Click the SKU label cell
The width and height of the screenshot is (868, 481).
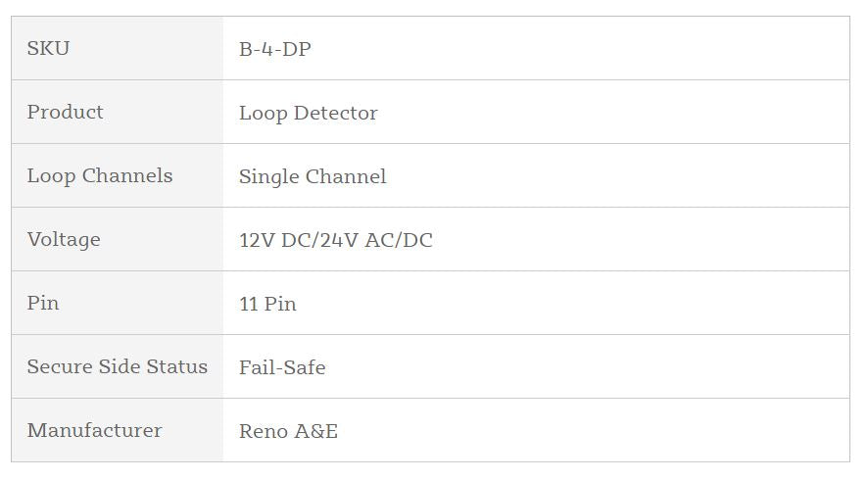coord(48,48)
